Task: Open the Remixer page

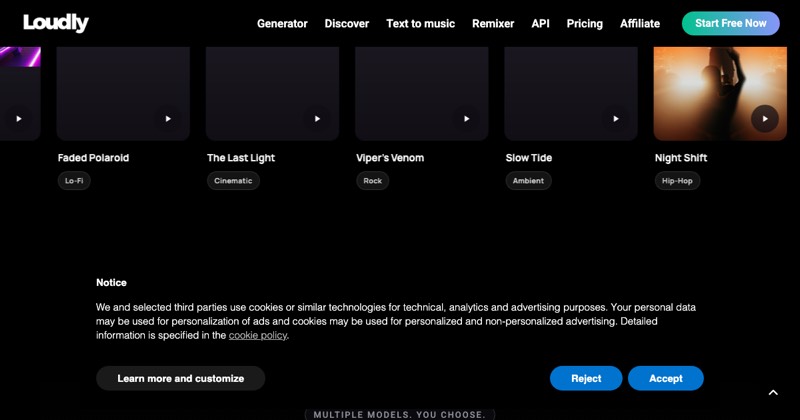Action: (493, 23)
